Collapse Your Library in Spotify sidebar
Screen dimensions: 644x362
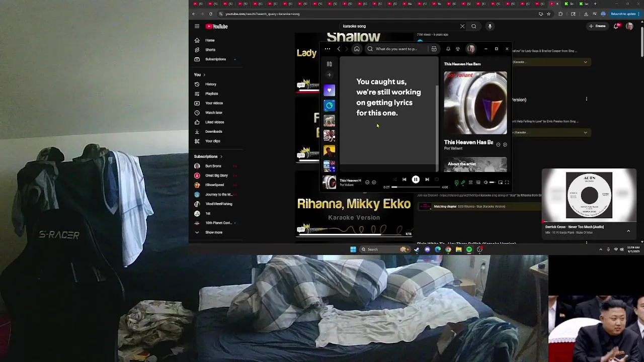pyautogui.click(x=329, y=64)
